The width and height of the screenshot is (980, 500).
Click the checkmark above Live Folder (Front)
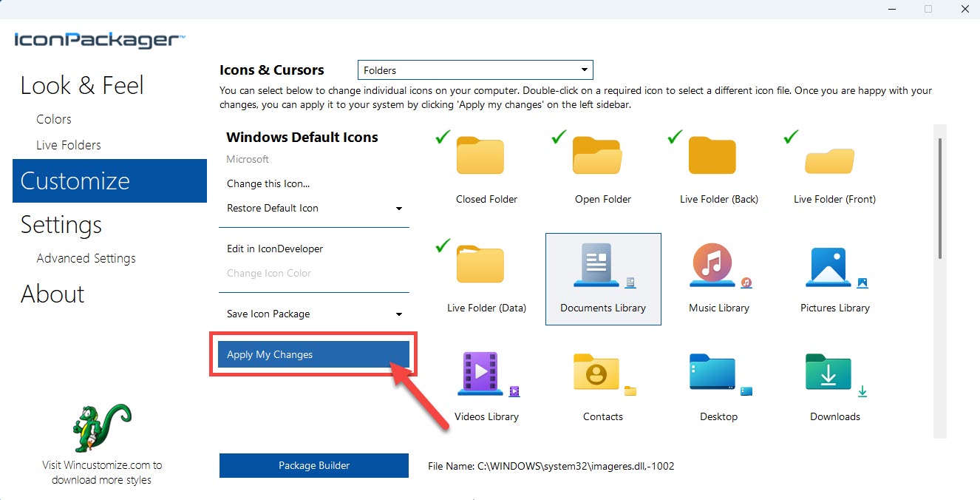point(789,136)
